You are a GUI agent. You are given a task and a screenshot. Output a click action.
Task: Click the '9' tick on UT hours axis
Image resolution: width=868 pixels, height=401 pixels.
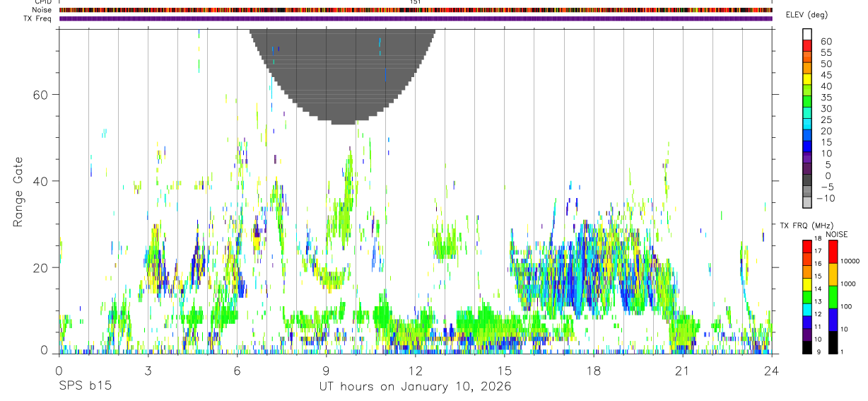[x=326, y=371]
